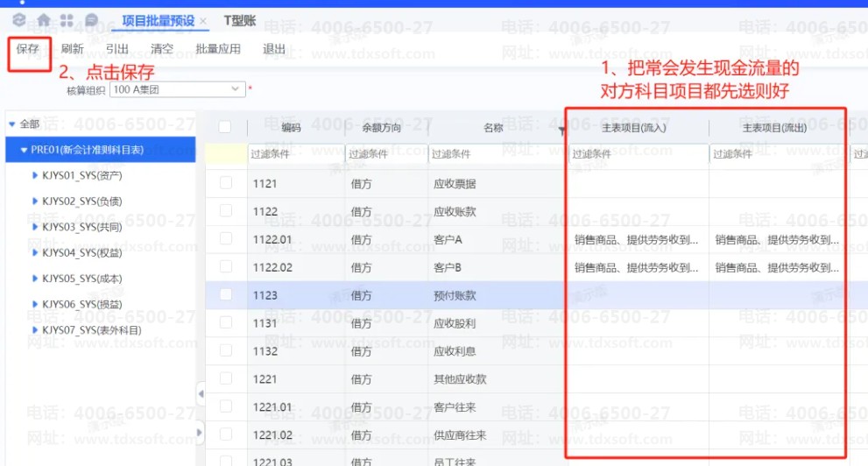Expand the KJYS05_SYS(成本) node
Image resolution: width=868 pixels, height=466 pixels.
tap(35, 279)
